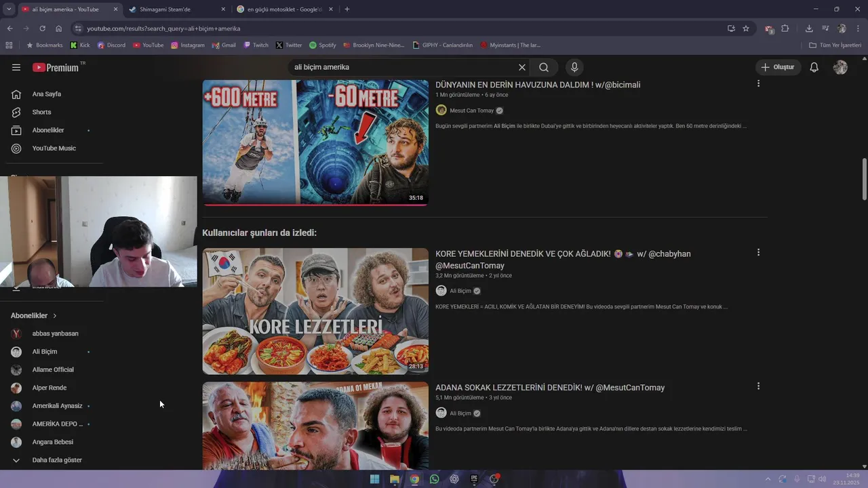This screenshot has width=868, height=488.
Task: Open the YouTube notifications bell
Action: coord(814,67)
